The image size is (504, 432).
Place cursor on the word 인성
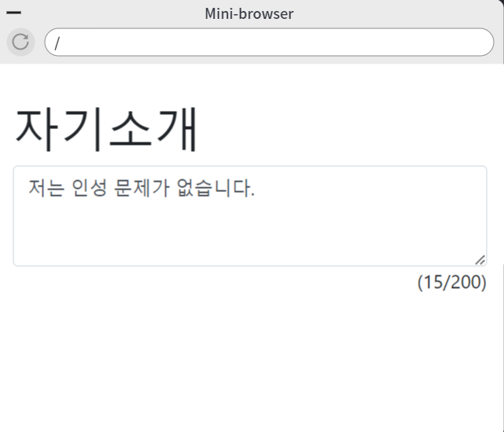coord(89,188)
